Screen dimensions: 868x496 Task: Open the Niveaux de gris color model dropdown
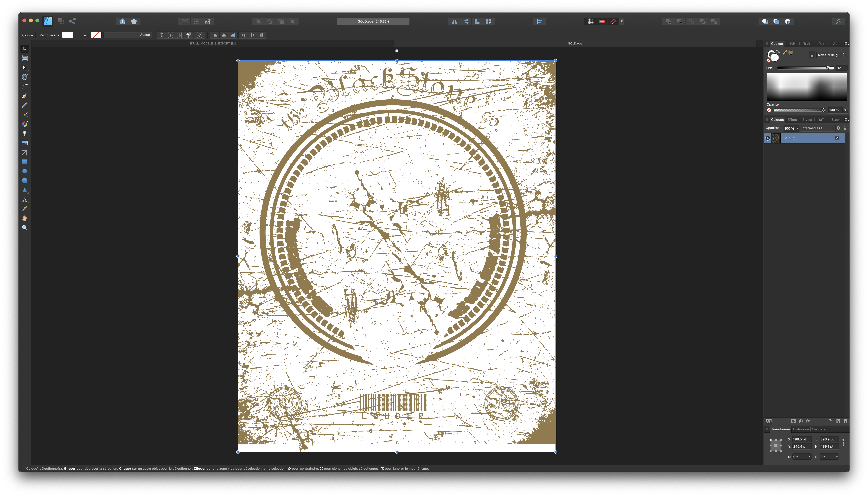(831, 55)
